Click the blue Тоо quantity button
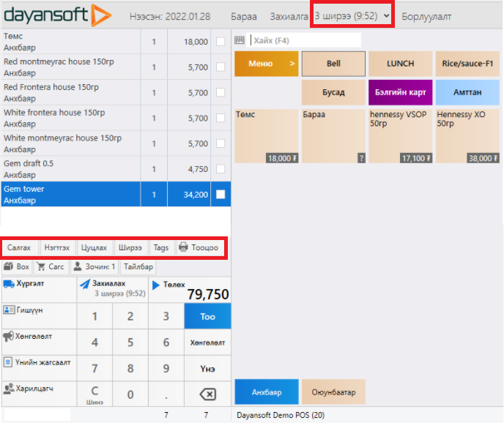The image size is (504, 423). (x=207, y=316)
